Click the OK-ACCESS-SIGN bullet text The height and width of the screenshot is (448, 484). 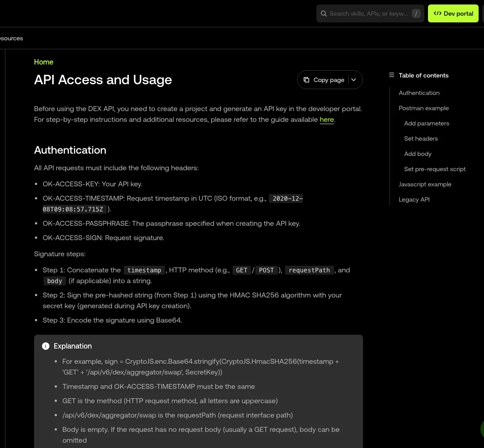(x=104, y=238)
